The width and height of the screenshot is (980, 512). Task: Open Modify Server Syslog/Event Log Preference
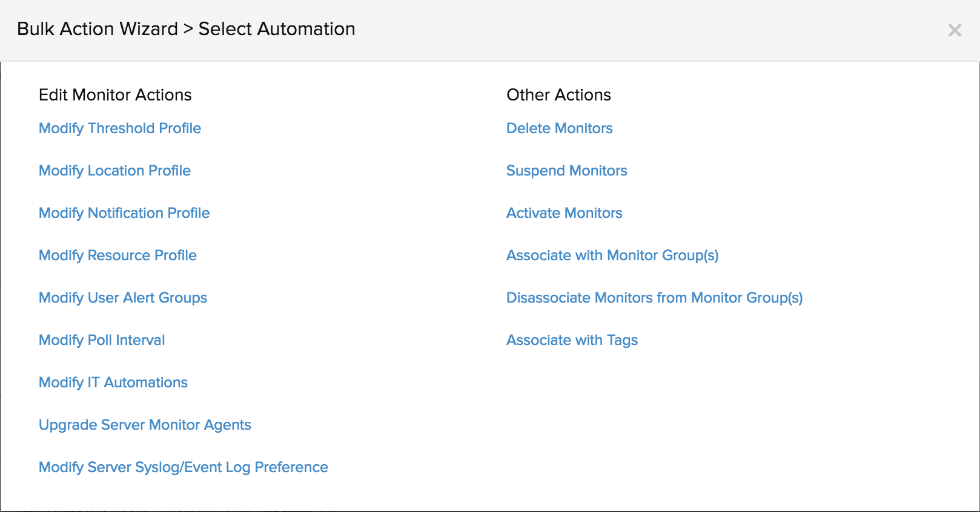pyautogui.click(x=184, y=467)
